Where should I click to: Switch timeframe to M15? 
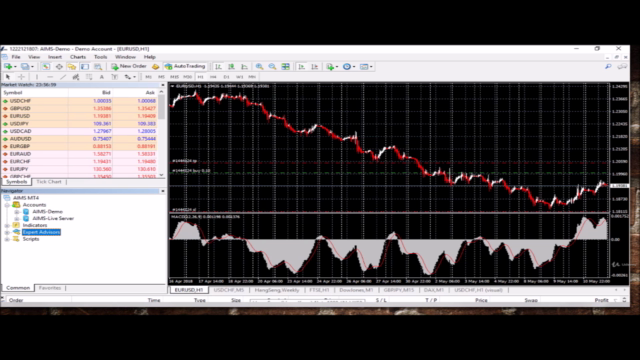click(x=174, y=77)
